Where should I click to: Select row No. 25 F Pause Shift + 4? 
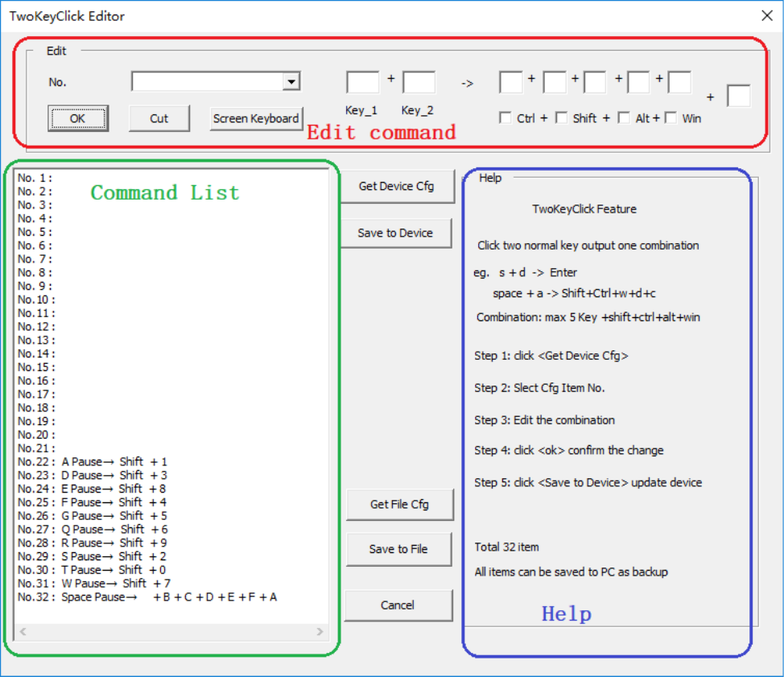[x=171, y=502]
